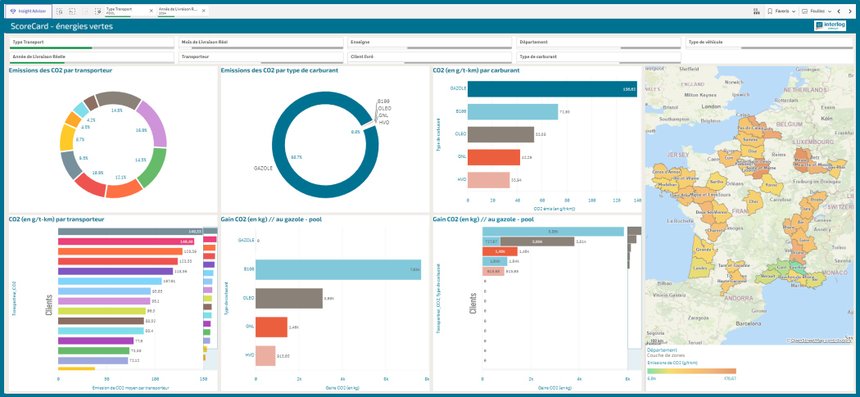Screen dimensions: 860x397
Task: Open the selections tool grid icon
Action: 757,11
